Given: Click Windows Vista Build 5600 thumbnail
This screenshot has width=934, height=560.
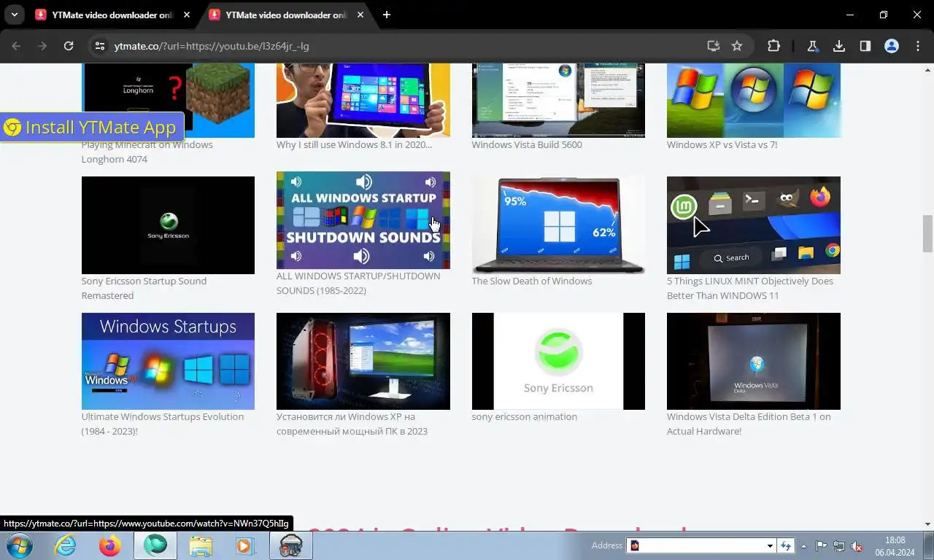Looking at the screenshot, I should (558, 100).
